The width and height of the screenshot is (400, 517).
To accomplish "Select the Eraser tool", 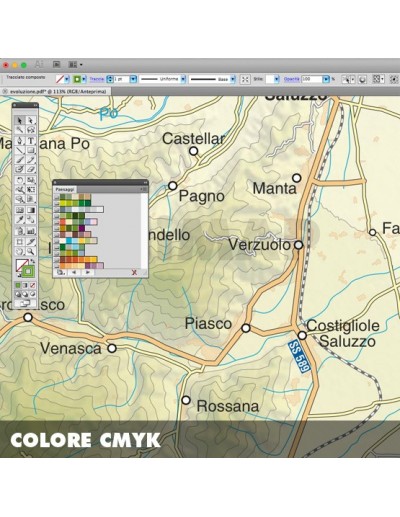I will click(x=31, y=169).
